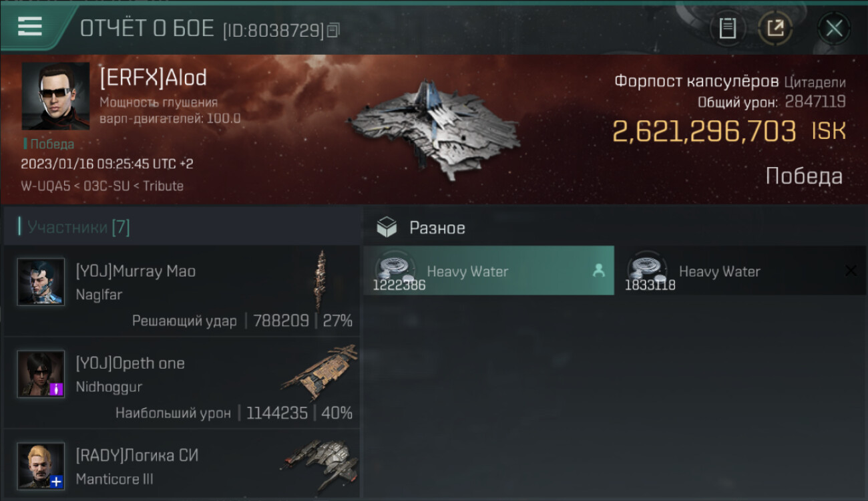The height and width of the screenshot is (501, 868).
Task: Close the battle report window
Action: click(834, 28)
